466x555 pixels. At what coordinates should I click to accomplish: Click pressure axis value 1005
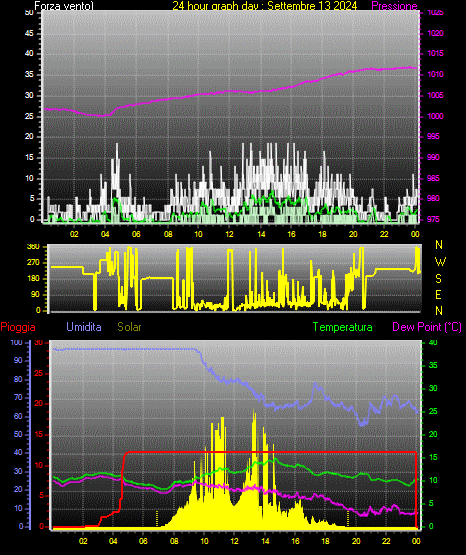tap(435, 95)
